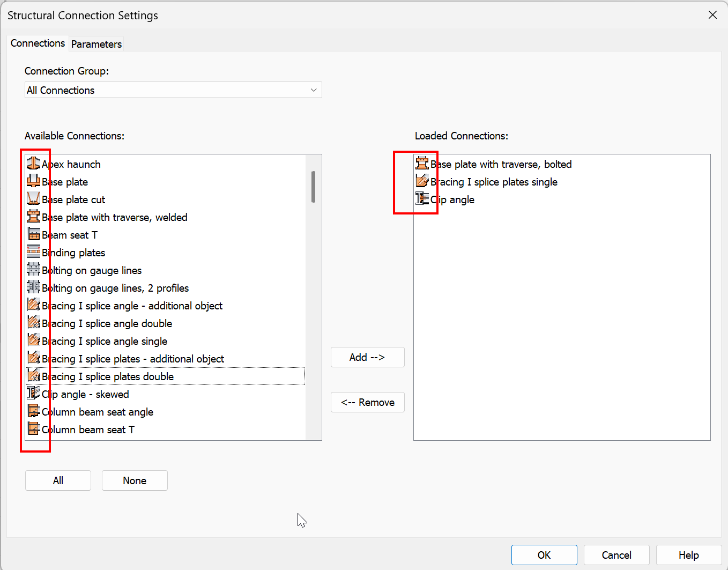Select all connections with All button

(58, 480)
